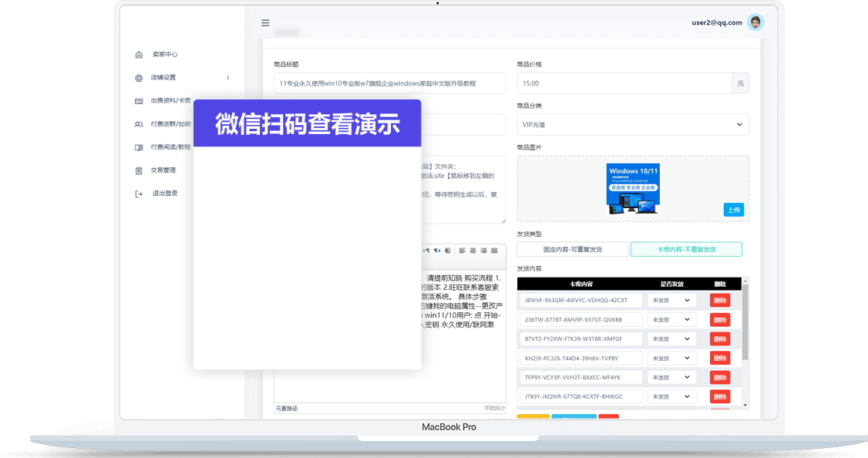The height and width of the screenshot is (458, 868).
Task: Open 未发放 dropdown for key J8WVF-9X3GM
Action: click(671, 300)
